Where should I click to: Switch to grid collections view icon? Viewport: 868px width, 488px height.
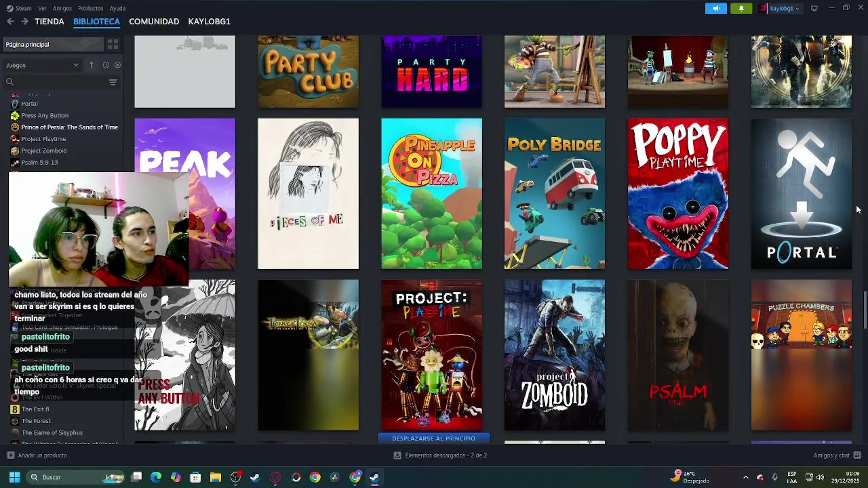tap(113, 44)
